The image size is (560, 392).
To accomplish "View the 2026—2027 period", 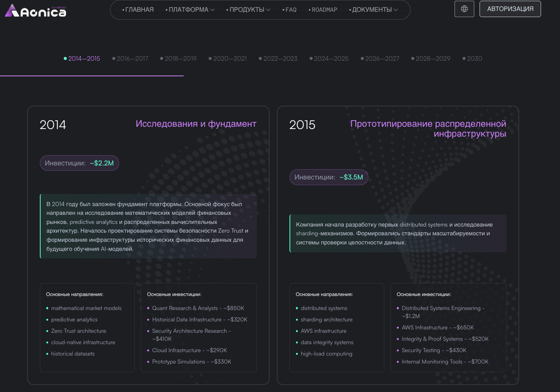I will pos(380,58).
